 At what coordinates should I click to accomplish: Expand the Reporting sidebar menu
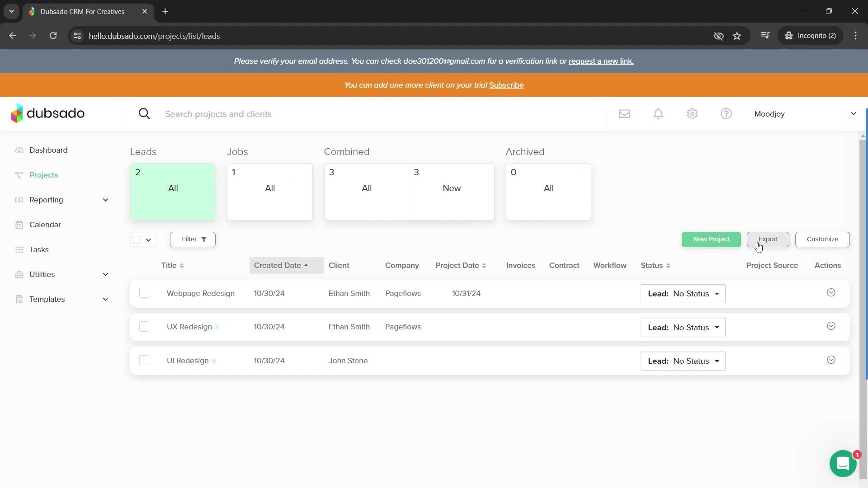click(105, 200)
